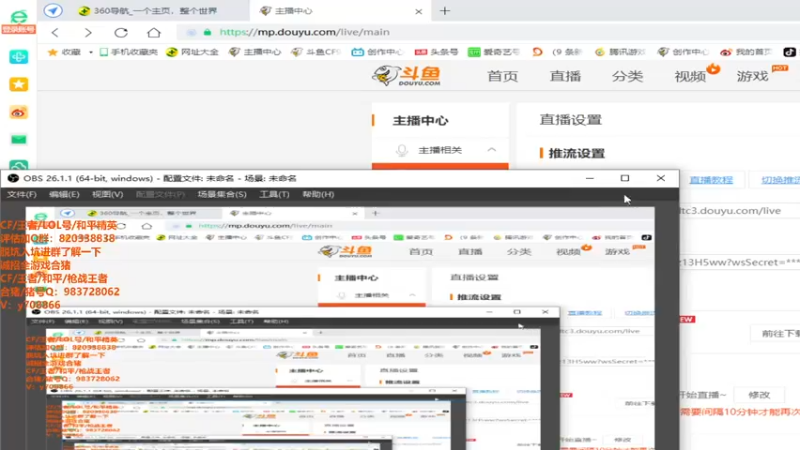
Task: Click the 修改 button
Action: (759, 395)
